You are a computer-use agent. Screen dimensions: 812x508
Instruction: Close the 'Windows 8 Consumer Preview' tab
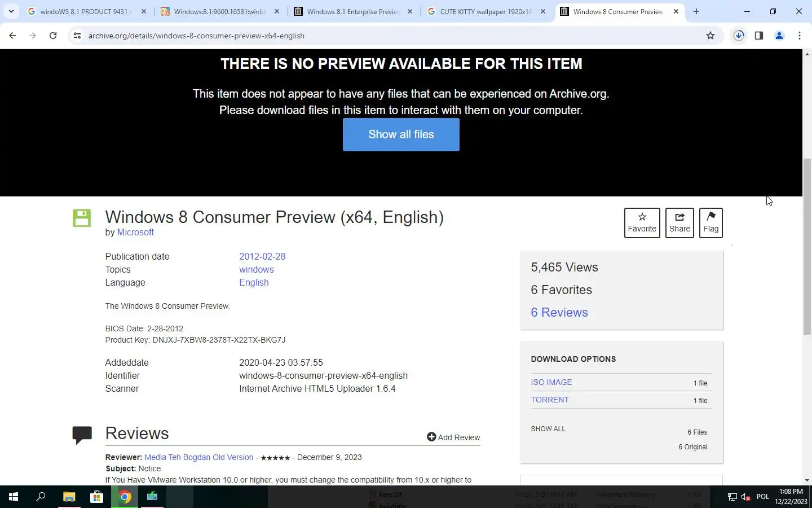[676, 11]
